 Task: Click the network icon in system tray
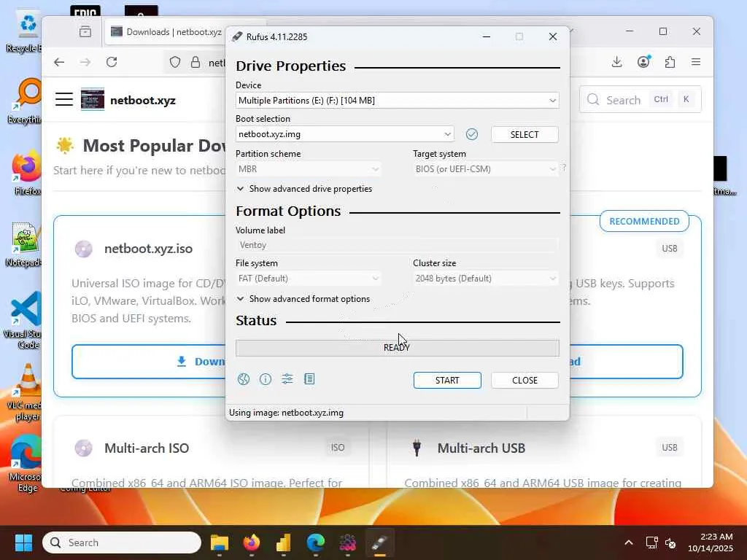(651, 542)
